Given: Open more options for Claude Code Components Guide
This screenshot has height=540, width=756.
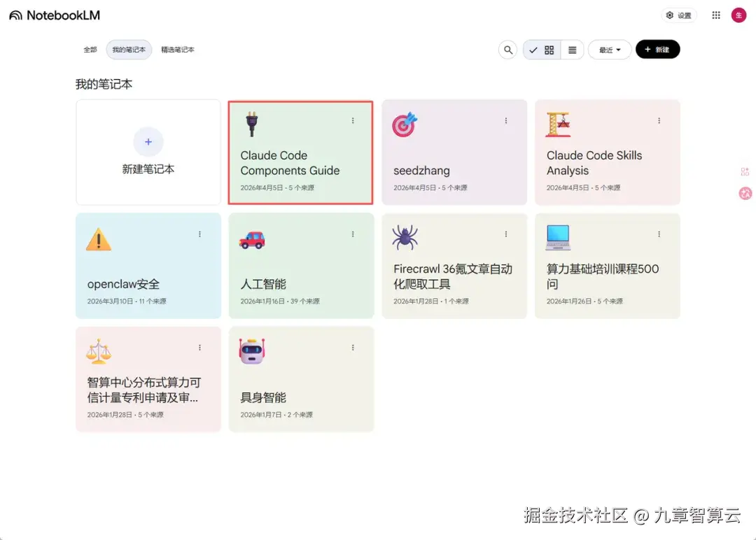Looking at the screenshot, I should pyautogui.click(x=352, y=120).
